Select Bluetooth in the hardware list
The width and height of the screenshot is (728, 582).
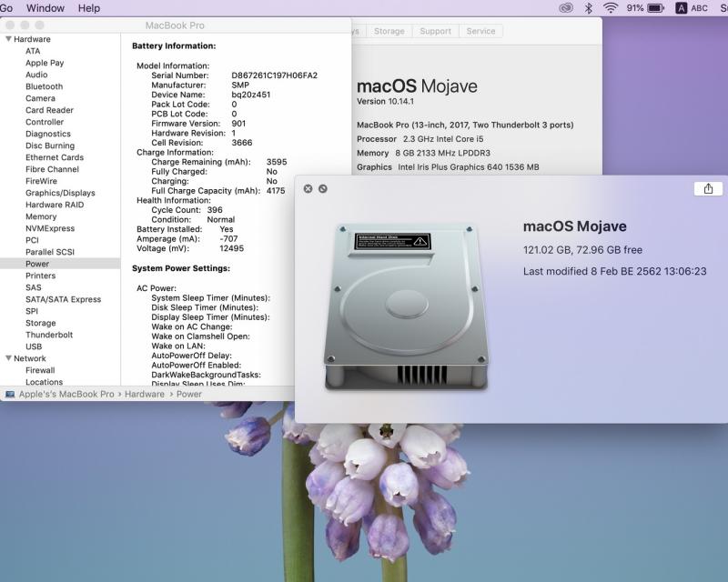pos(44,86)
